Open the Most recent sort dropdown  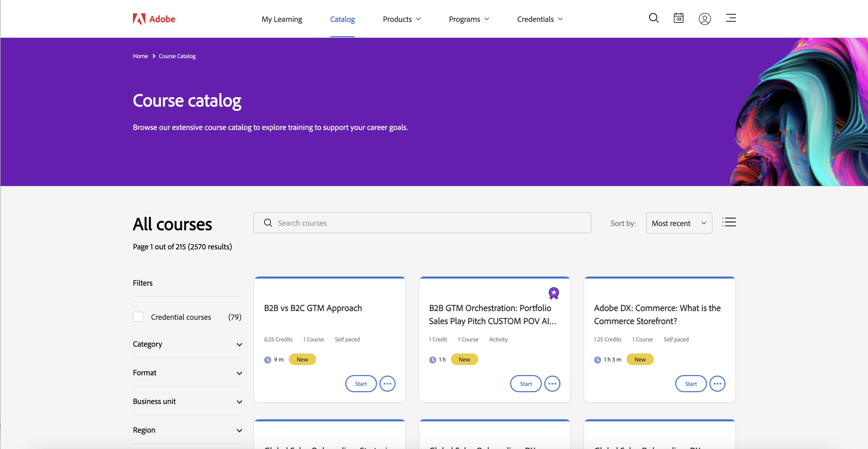click(679, 223)
